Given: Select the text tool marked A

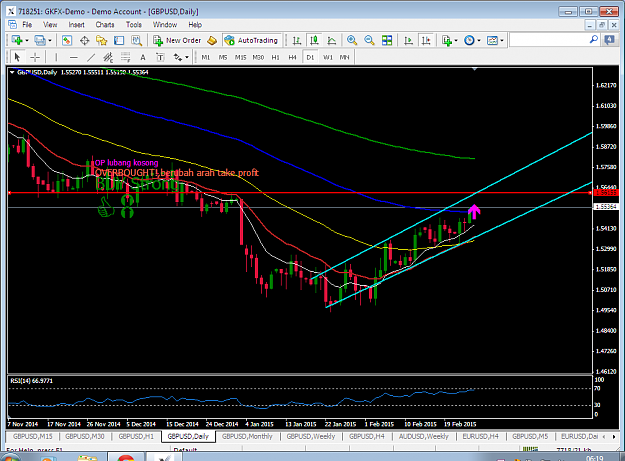Looking at the screenshot, I should click(x=143, y=57).
